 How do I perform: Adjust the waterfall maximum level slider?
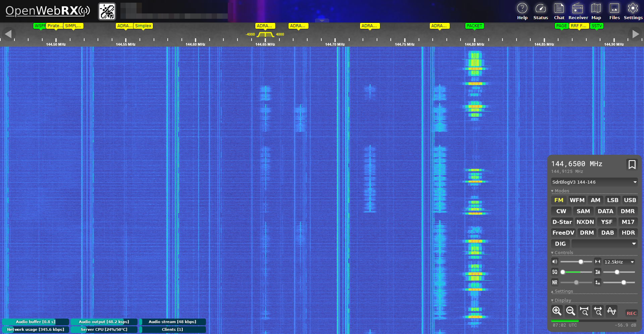(x=619, y=282)
